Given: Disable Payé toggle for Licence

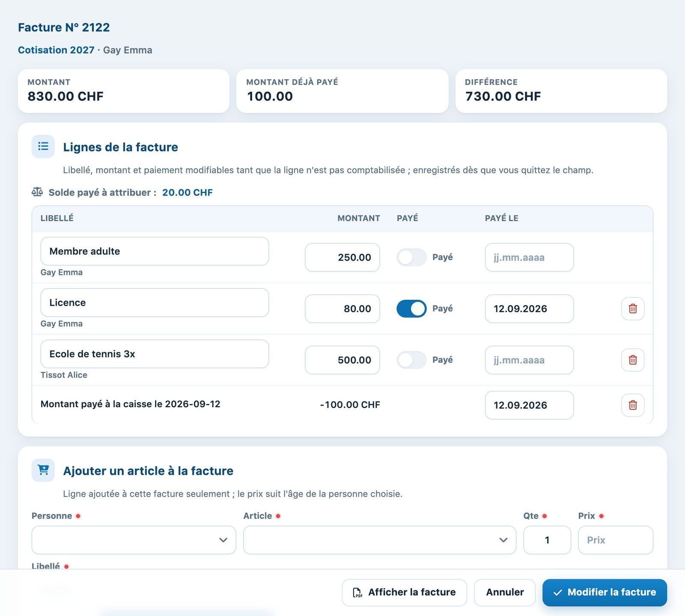Looking at the screenshot, I should [x=411, y=308].
